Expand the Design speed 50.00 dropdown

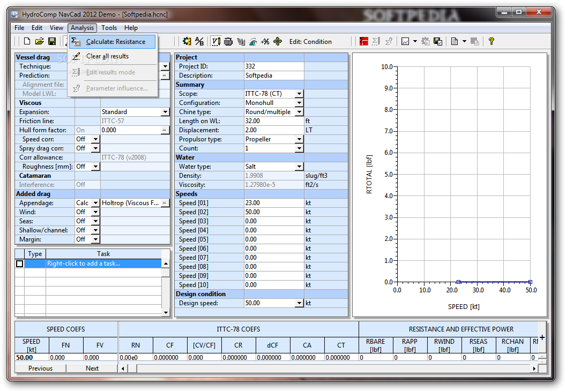tap(299, 303)
